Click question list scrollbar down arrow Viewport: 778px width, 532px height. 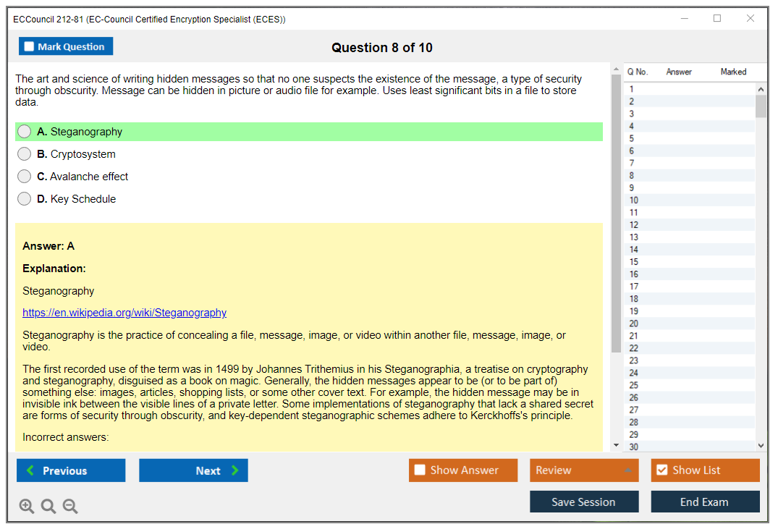(x=761, y=446)
